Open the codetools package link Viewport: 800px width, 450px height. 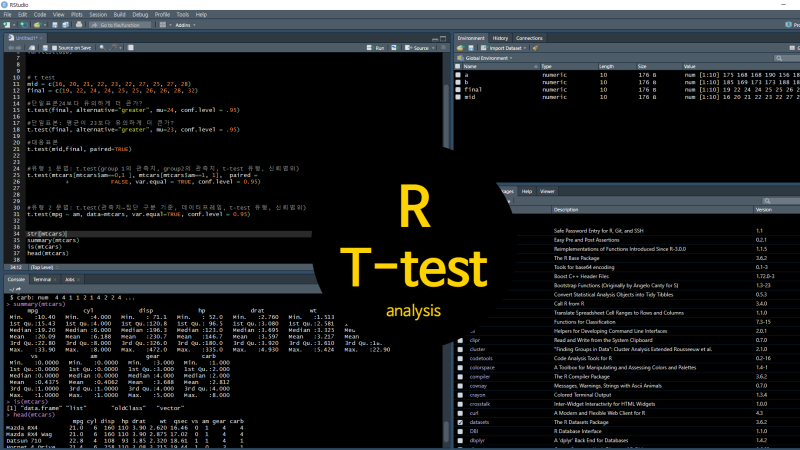[x=481, y=359]
